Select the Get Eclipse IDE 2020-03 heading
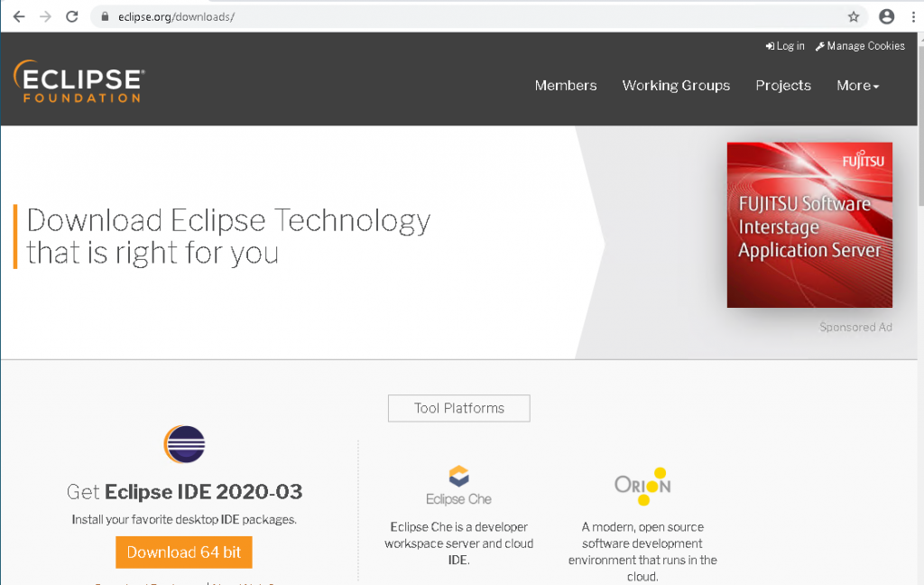Viewport: 924px width, 585px height. click(184, 492)
